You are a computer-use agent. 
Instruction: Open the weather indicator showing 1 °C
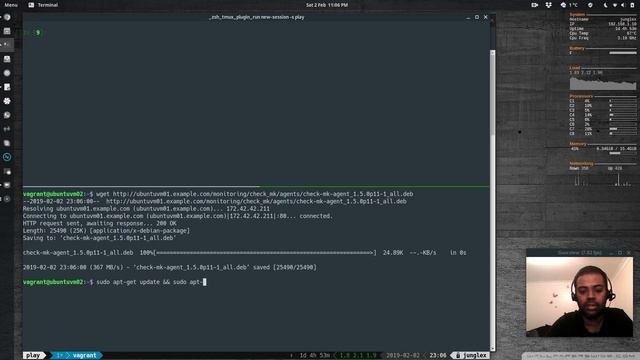[569, 5]
